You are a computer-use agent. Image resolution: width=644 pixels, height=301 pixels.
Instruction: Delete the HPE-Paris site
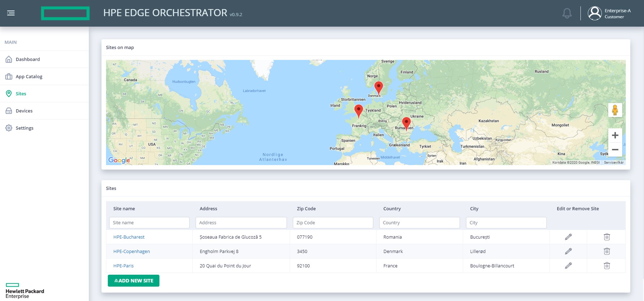(607, 266)
